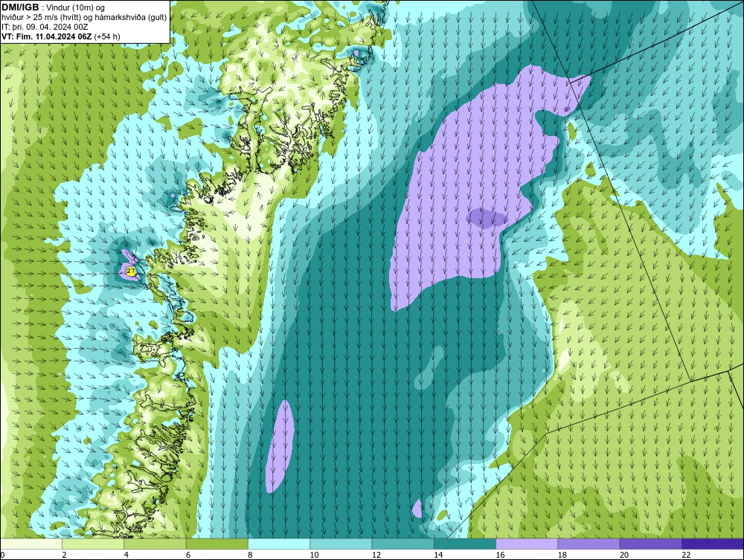
Task: Click the legend scale label 10
Action: point(314,556)
